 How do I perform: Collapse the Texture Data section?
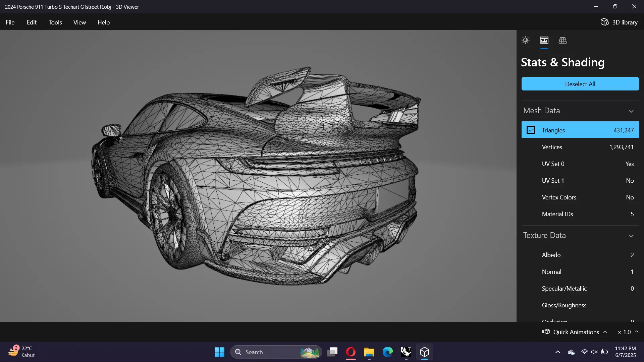[x=631, y=236]
